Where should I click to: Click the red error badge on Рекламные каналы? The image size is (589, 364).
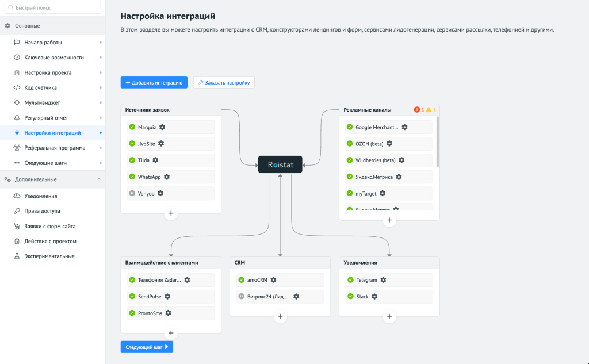[x=418, y=109]
